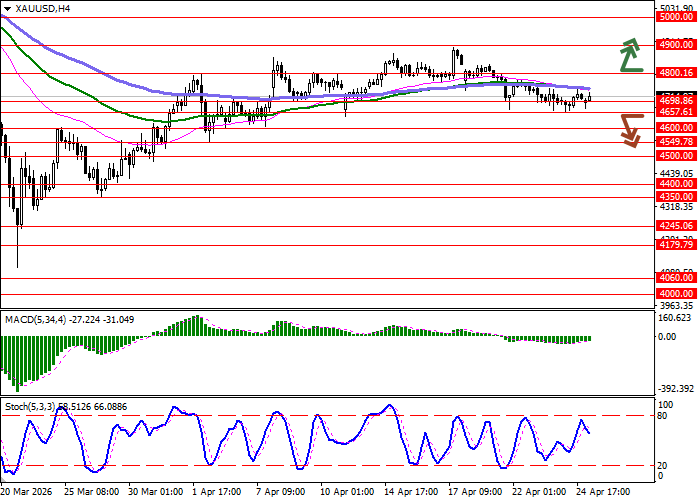Image resolution: width=700 pixels, height=500 pixels.
Task: Click the 4800.16 price level label
Action: 676,73
